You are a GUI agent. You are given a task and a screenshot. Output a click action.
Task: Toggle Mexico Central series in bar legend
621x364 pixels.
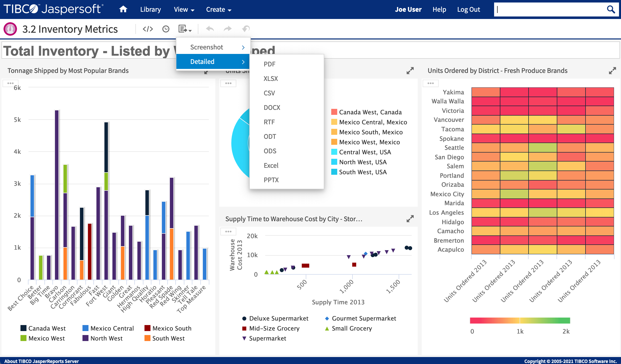[x=108, y=328]
